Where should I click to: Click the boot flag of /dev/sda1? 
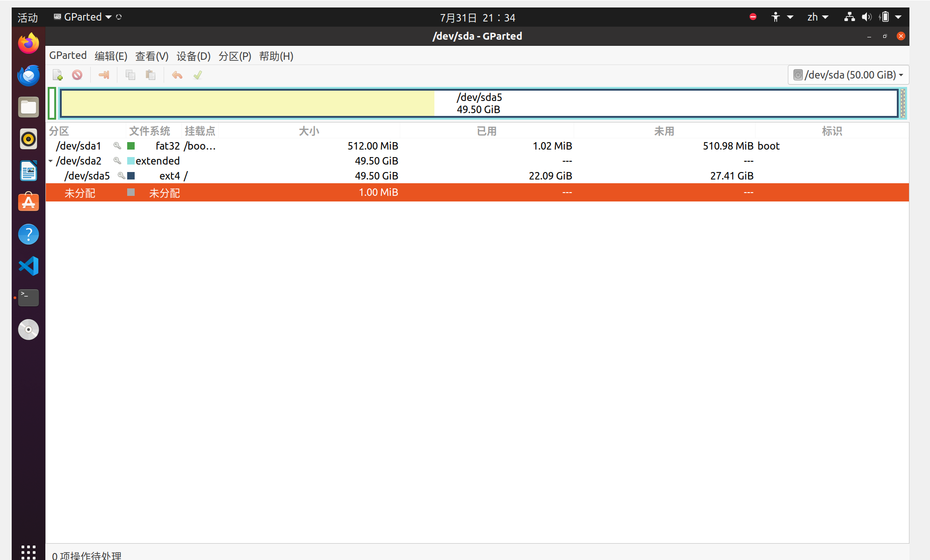[x=769, y=146]
